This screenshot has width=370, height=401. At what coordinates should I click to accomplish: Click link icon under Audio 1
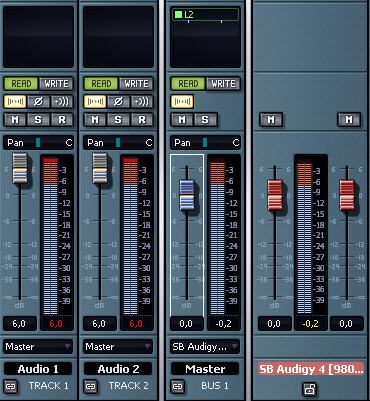(10, 386)
